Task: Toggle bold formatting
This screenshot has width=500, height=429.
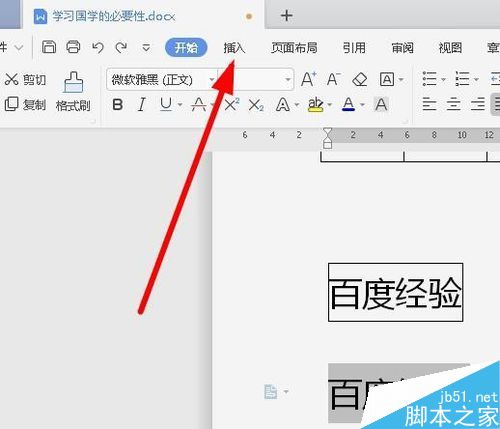Action: pyautogui.click(x=117, y=105)
